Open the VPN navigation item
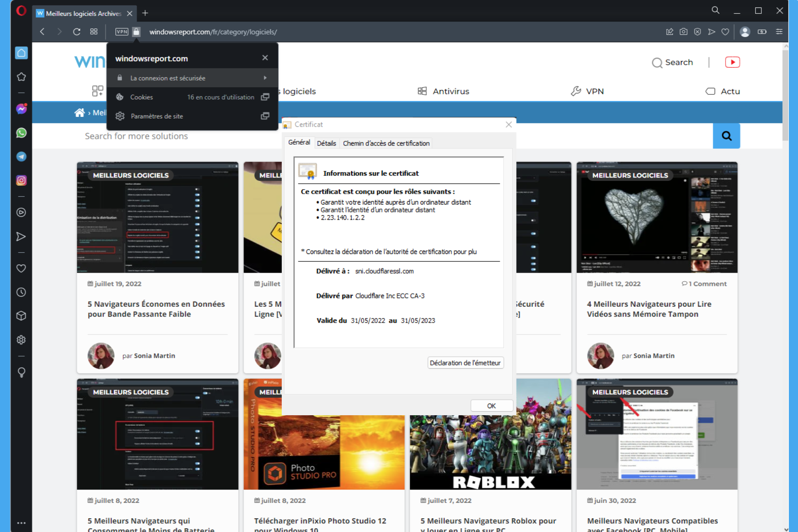Viewport: 798px width, 532px height. click(587, 91)
